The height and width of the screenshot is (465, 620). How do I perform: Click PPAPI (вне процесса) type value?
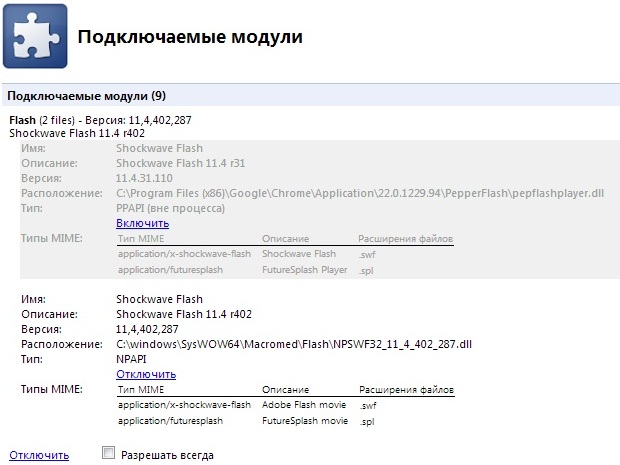(x=170, y=208)
